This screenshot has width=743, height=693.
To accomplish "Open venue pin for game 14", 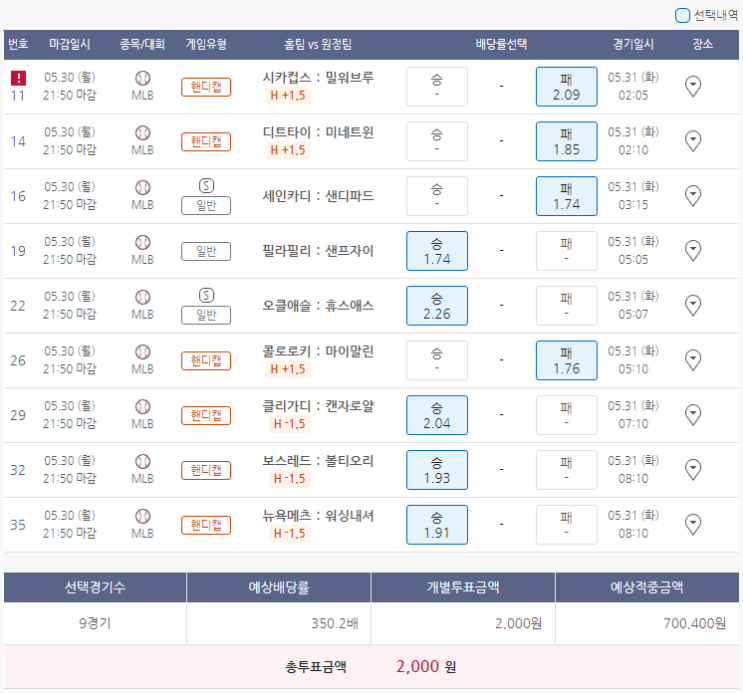I will coord(693,141).
